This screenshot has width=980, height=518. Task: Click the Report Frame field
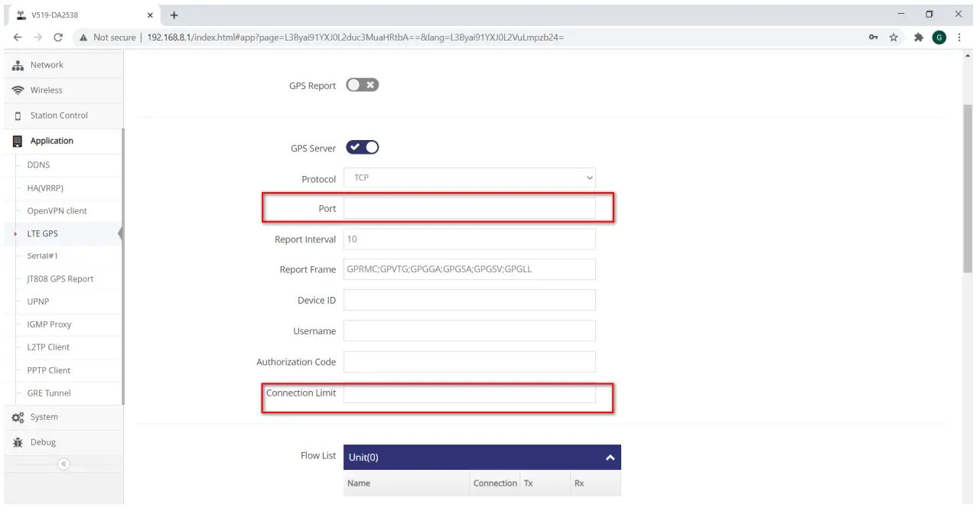[x=469, y=269]
